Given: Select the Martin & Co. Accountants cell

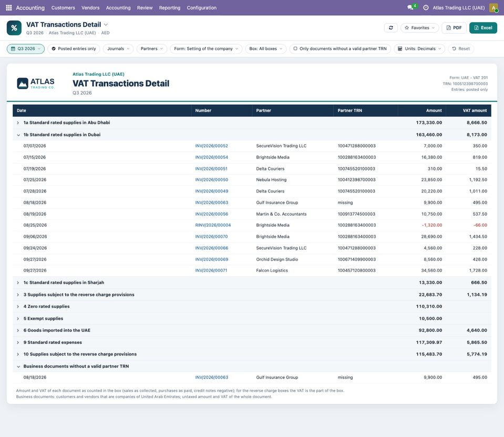Looking at the screenshot, I should (281, 214).
